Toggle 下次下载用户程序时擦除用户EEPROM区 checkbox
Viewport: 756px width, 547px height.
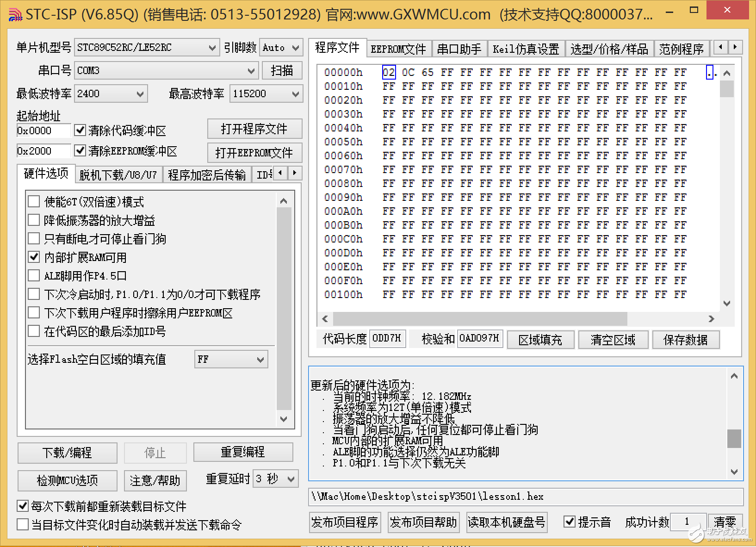tap(34, 312)
